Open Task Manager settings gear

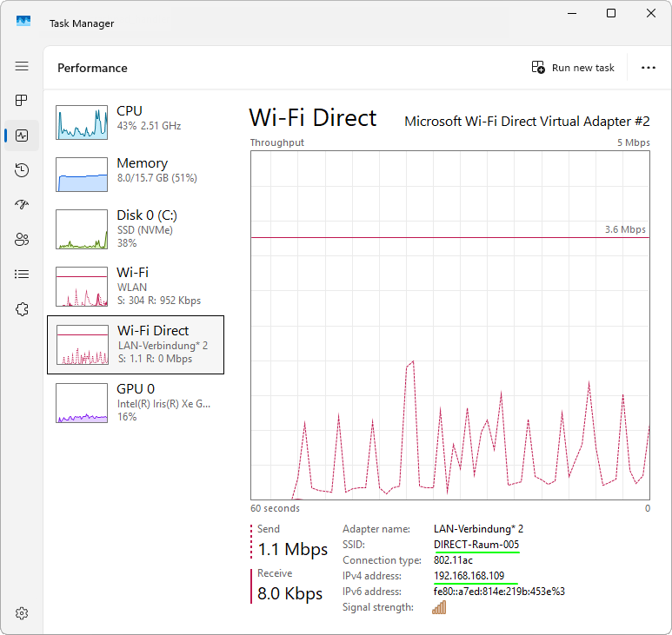22,613
